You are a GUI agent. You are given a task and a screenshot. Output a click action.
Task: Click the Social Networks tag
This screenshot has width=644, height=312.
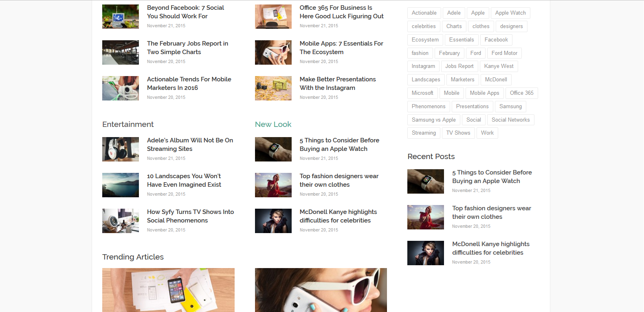coord(510,120)
